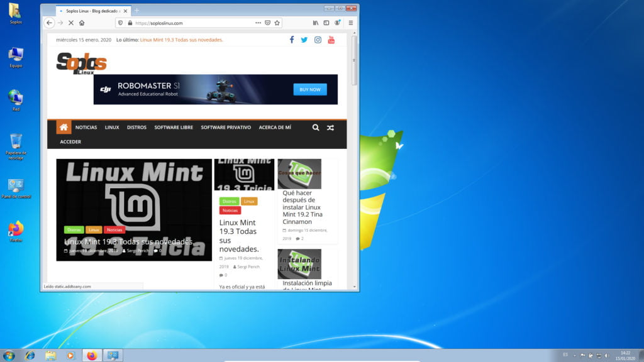Stop loading the page with the X button
The height and width of the screenshot is (362, 644).
pos(71,23)
